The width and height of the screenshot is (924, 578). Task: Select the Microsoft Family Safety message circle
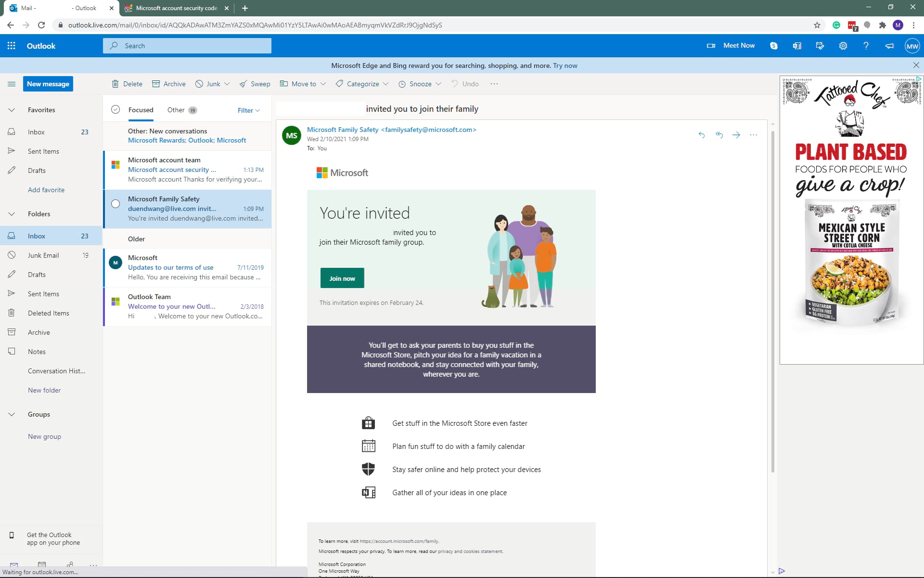point(115,204)
